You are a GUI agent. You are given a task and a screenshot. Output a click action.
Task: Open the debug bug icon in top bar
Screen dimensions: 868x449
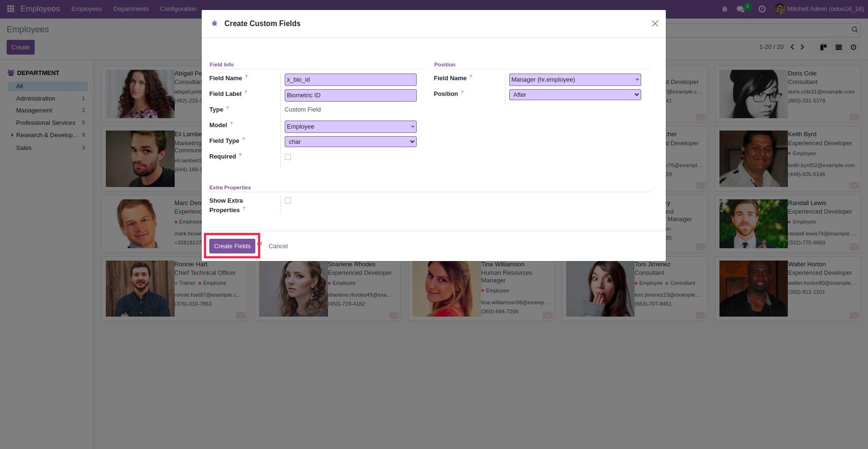point(724,9)
